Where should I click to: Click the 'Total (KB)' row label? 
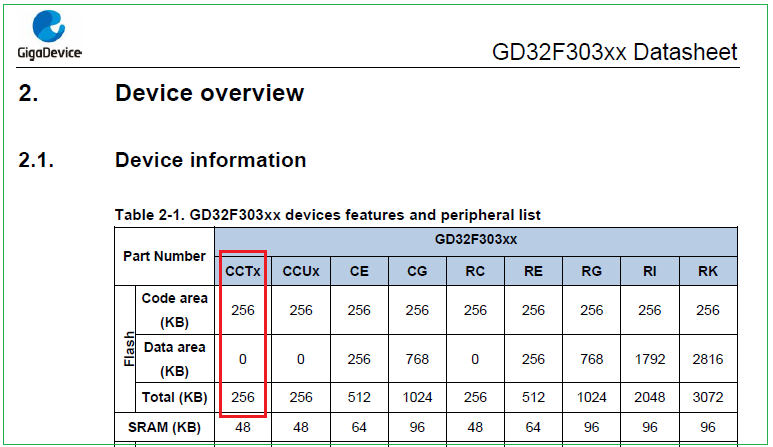175,397
